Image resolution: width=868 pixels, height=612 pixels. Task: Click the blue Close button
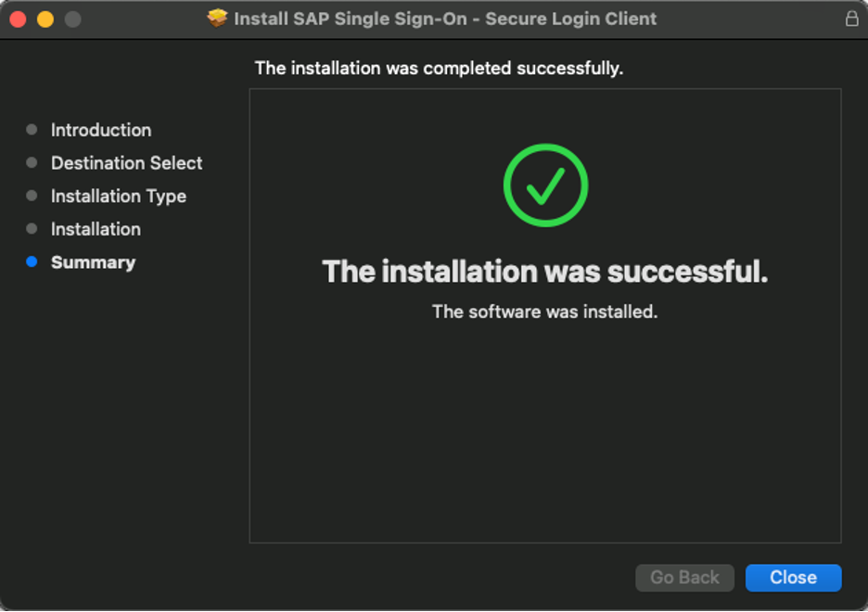(793, 578)
